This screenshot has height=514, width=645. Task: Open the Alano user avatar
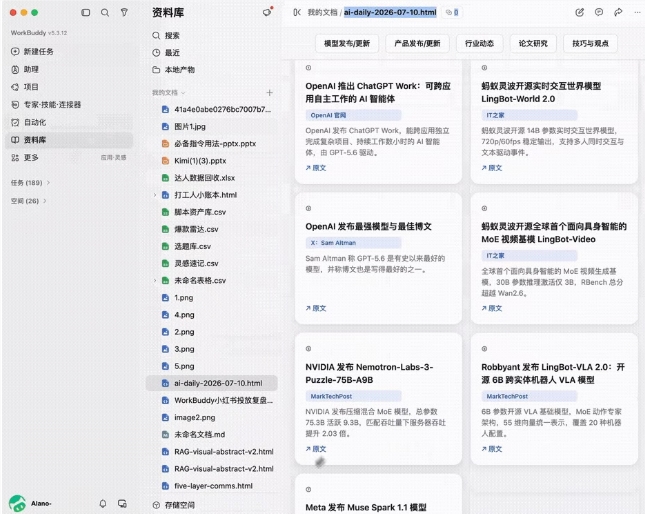(17, 503)
